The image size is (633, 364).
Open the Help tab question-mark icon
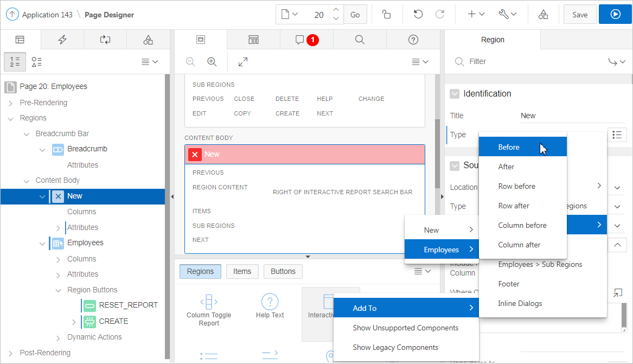coord(413,40)
